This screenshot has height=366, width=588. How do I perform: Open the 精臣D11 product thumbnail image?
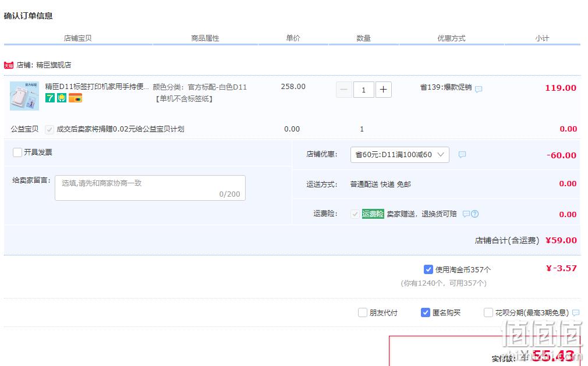pyautogui.click(x=24, y=96)
